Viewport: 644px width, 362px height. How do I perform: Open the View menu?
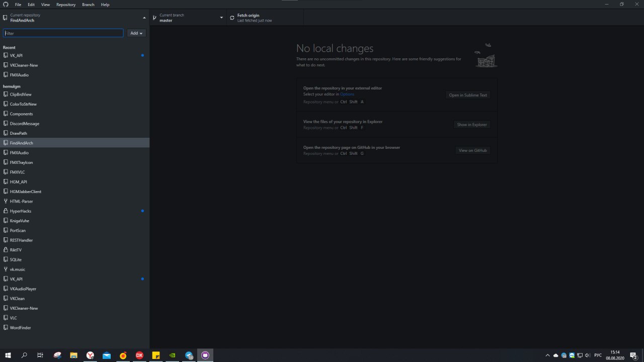click(x=45, y=5)
